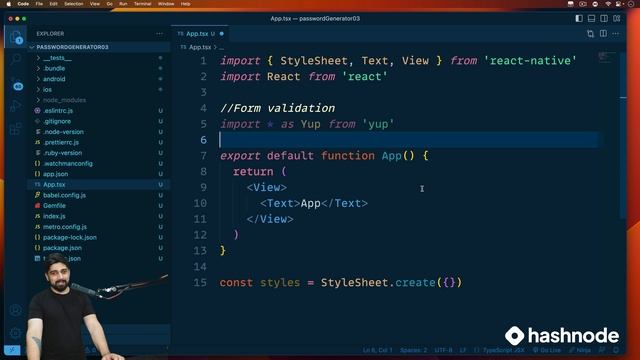Image resolution: width=640 pixels, height=360 pixels.
Task: Click the remote window indicator in status bar
Action: (12, 350)
